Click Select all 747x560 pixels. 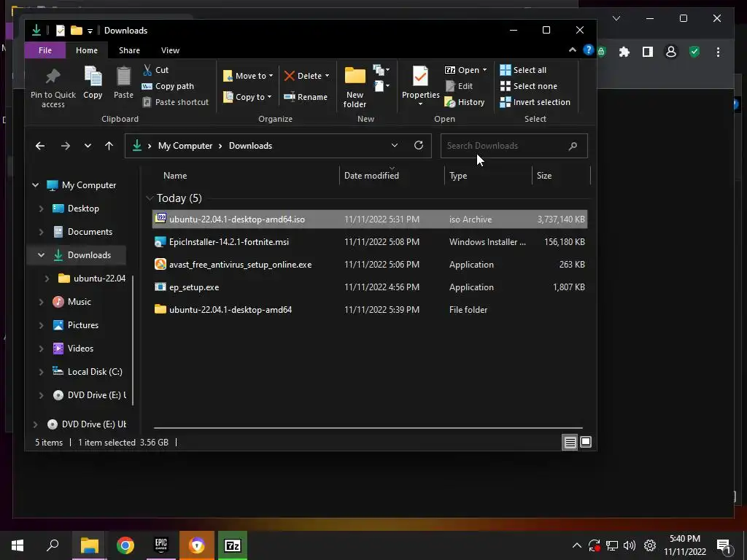523,70
